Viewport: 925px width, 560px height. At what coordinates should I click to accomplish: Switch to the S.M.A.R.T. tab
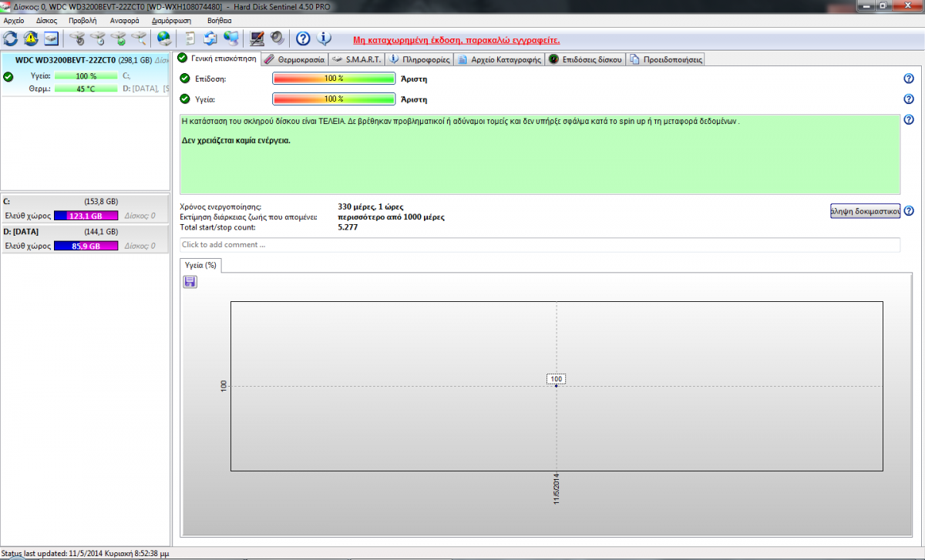pyautogui.click(x=356, y=59)
